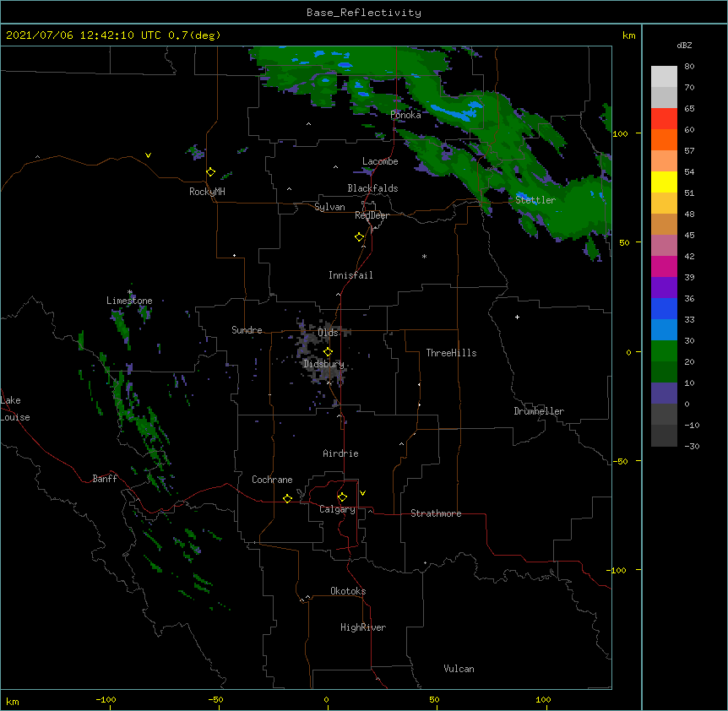Select the purple swatch beside the 39 label
This screenshot has height=711, width=728.
click(x=664, y=287)
